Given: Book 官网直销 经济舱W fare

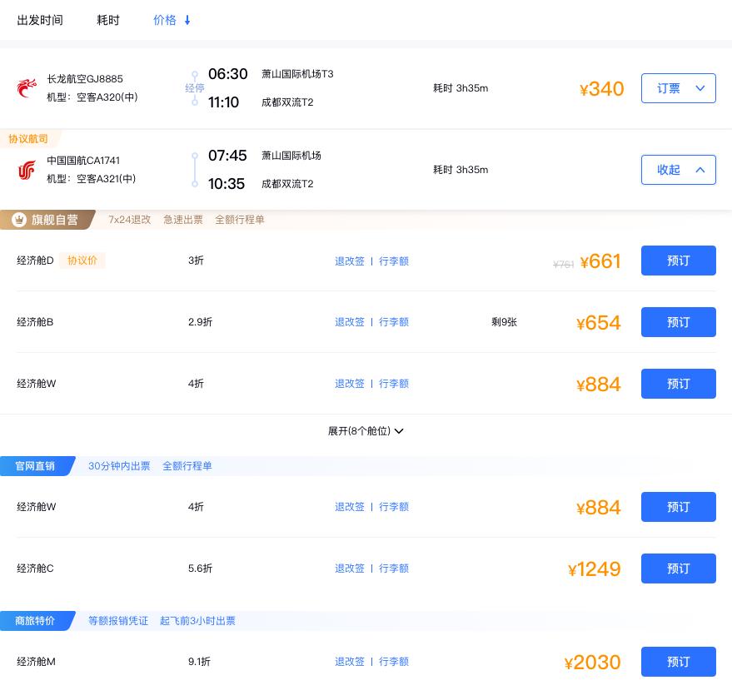Looking at the screenshot, I should click(x=679, y=507).
